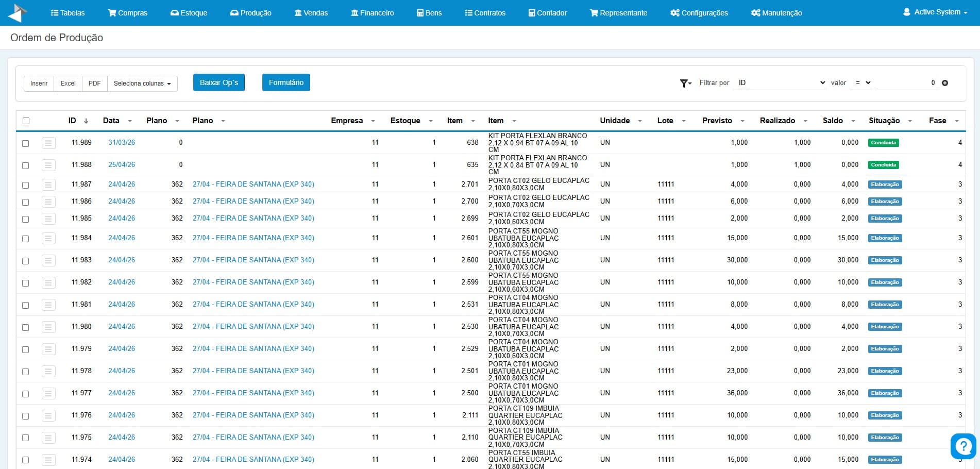This screenshot has height=469, width=980.
Task: Open row menu icon for order 11.975
Action: [x=48, y=438]
